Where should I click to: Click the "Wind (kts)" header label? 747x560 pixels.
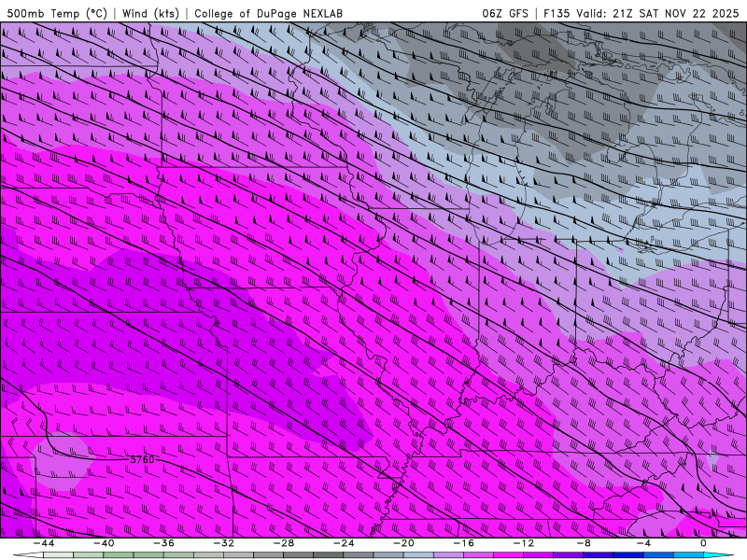coord(150,13)
